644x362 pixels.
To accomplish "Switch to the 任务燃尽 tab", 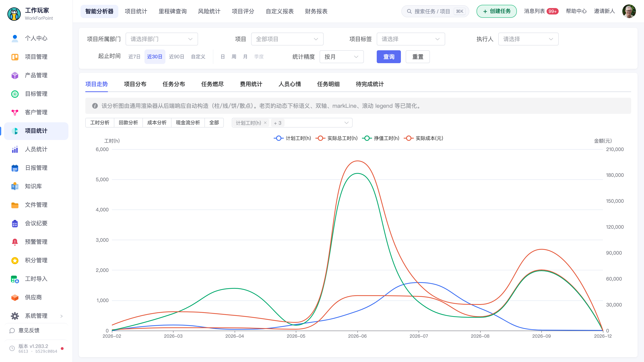I will 212,84.
